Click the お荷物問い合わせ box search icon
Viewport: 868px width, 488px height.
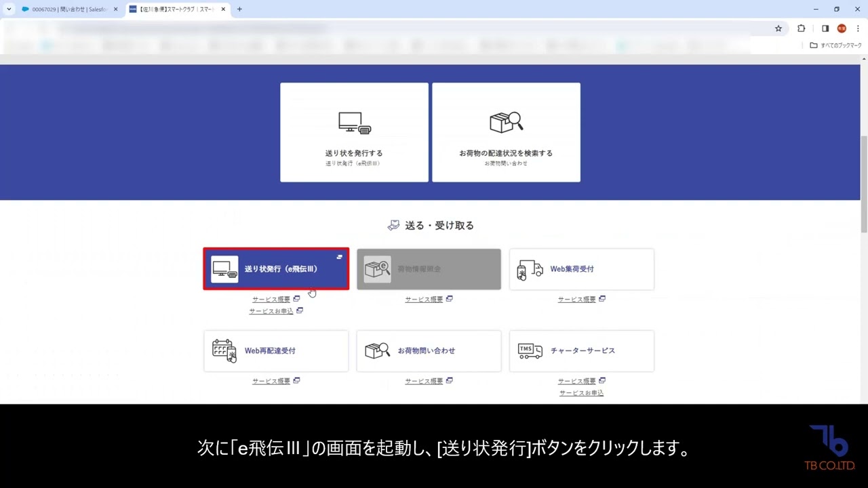[377, 350]
